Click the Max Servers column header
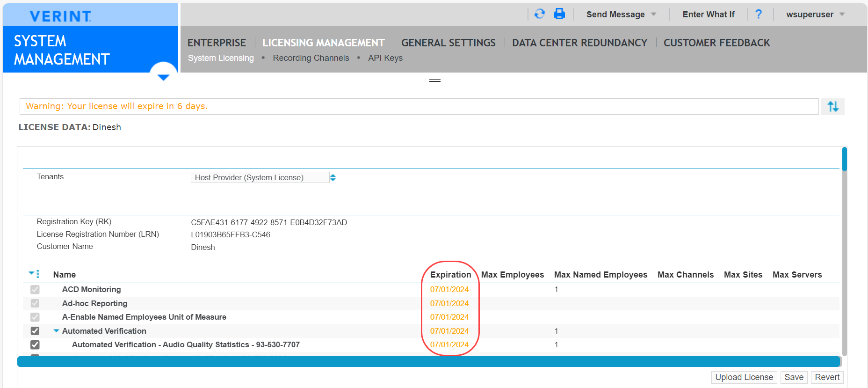 coord(797,275)
